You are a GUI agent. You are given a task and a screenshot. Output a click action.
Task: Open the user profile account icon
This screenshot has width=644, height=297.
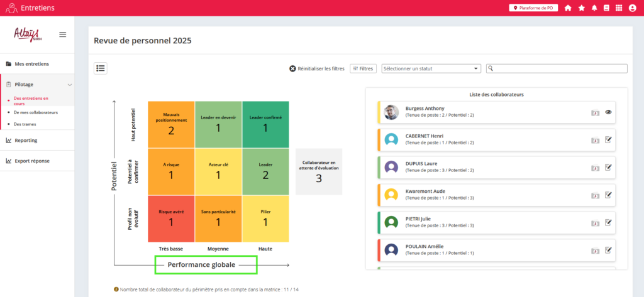tap(633, 8)
